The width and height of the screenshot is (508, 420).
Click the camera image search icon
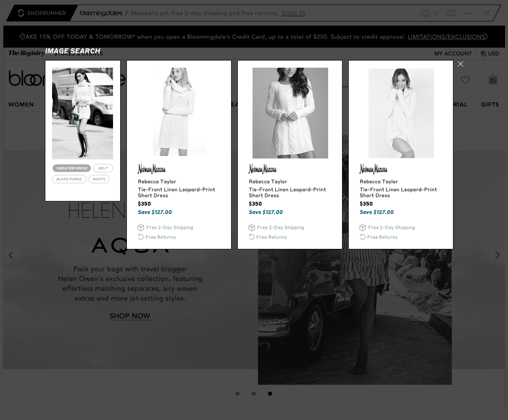451,13
